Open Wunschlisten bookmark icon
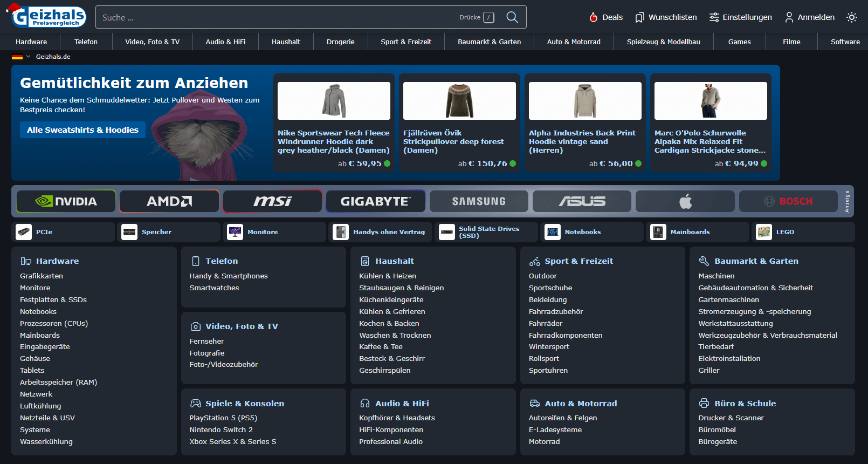The image size is (868, 464). coord(639,17)
